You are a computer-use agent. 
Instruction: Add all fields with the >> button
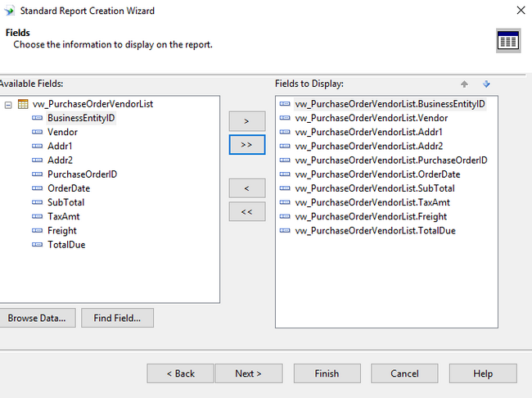tap(247, 145)
